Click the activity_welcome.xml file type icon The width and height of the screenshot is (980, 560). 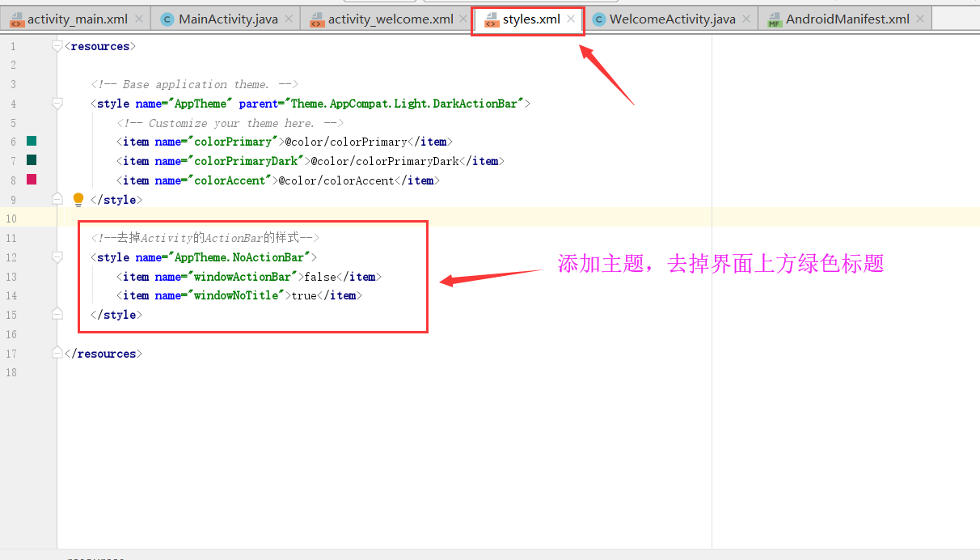[317, 19]
